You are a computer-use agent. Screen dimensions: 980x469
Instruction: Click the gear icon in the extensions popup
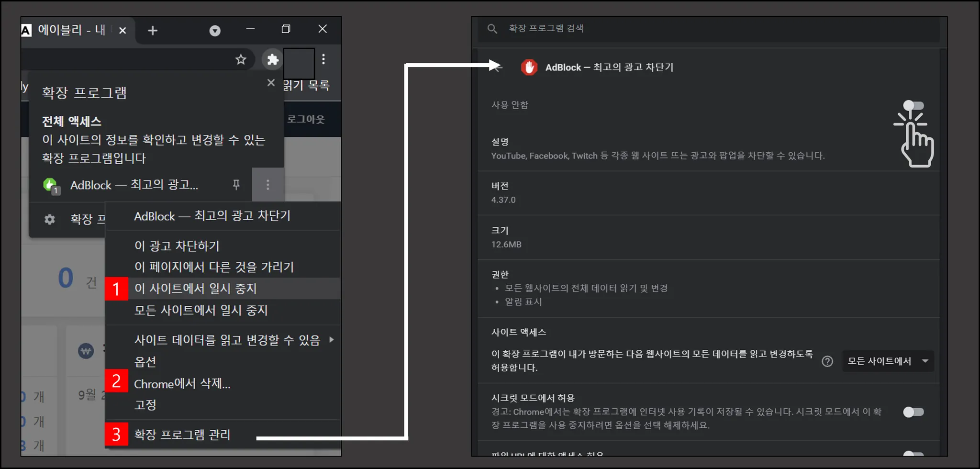[x=50, y=219]
